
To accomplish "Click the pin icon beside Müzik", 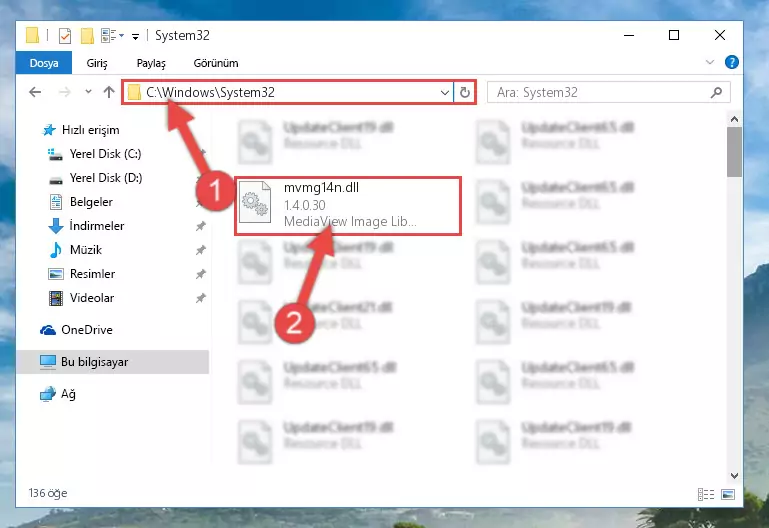I will tap(201, 250).
